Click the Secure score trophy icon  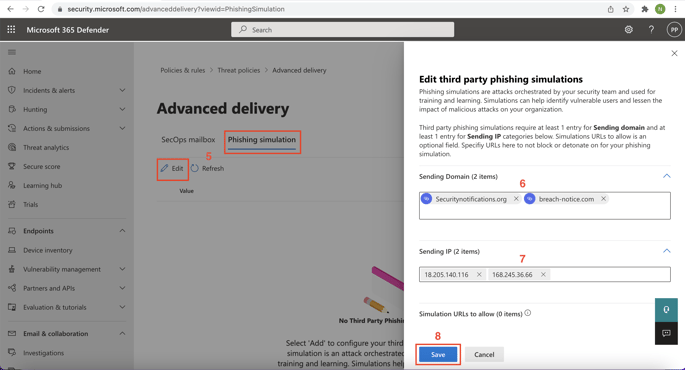(x=12, y=166)
